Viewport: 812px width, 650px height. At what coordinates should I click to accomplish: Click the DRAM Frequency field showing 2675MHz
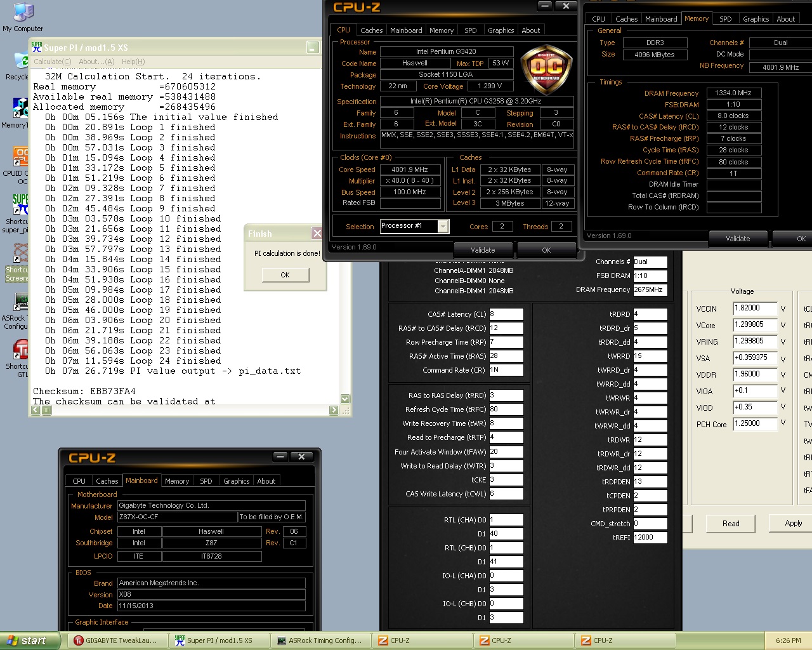point(650,289)
